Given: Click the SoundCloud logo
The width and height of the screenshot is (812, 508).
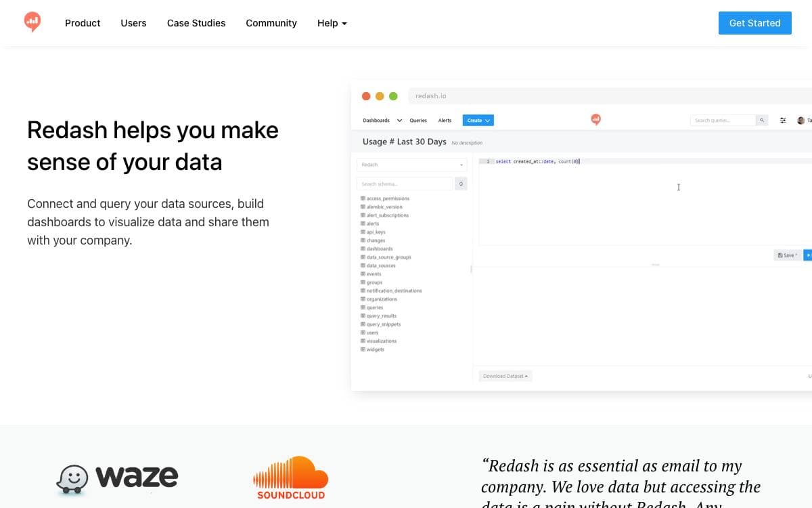Looking at the screenshot, I should 291,477.
